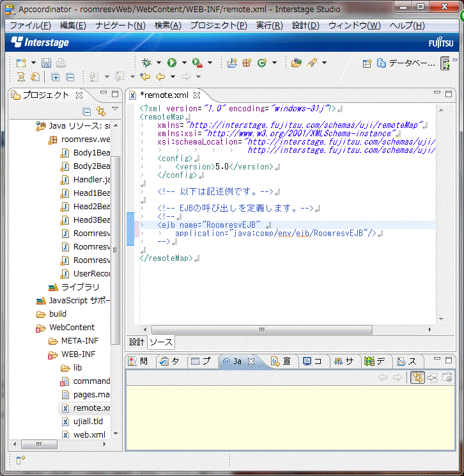Screen dimensions: 464x476
Task: Click the Expand All plus icon
Action: (x=56, y=77)
